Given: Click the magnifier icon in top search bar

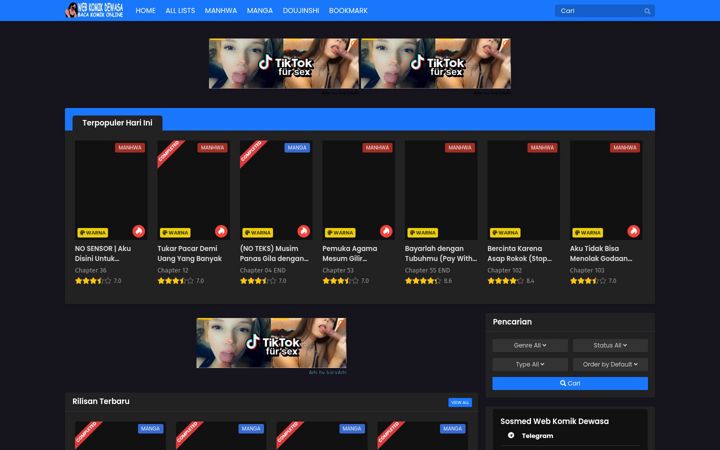Looking at the screenshot, I should 647,11.
